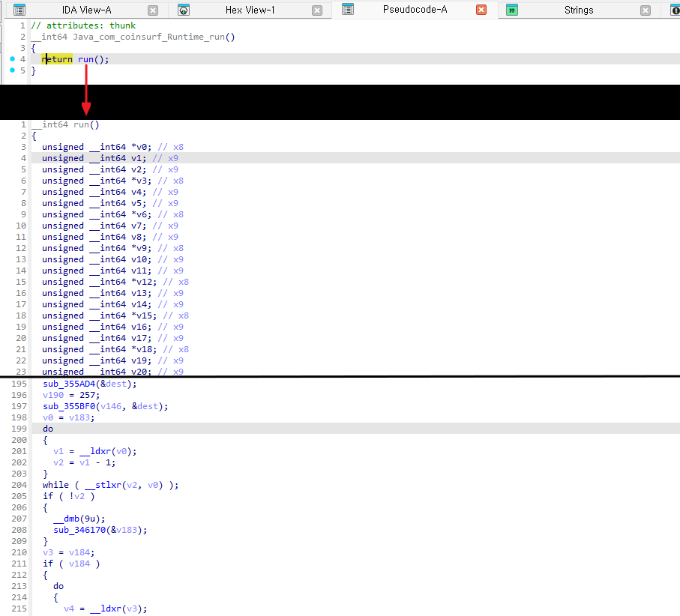Screen dimensions: 680x616
Task: Click sub_355BF0 function call
Action: (69, 406)
